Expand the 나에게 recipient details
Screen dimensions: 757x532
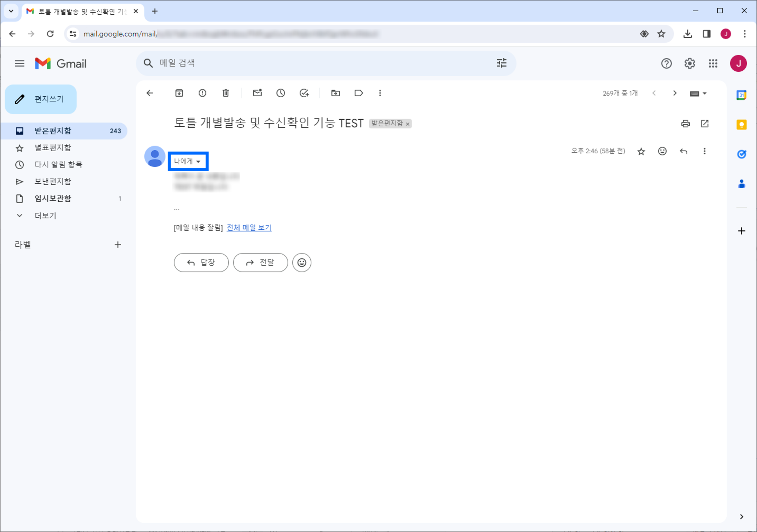tap(188, 161)
